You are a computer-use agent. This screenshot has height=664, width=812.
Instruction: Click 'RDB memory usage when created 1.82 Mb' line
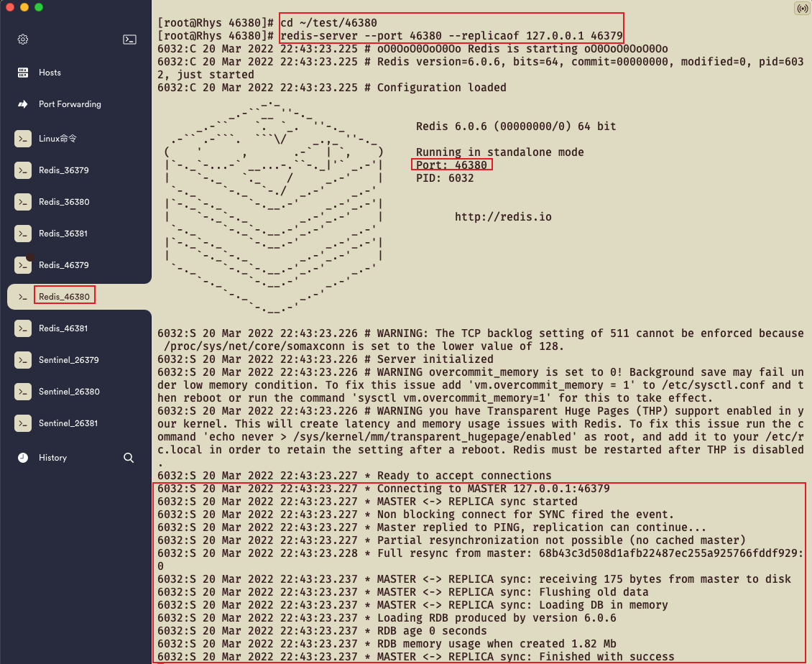coord(387,644)
